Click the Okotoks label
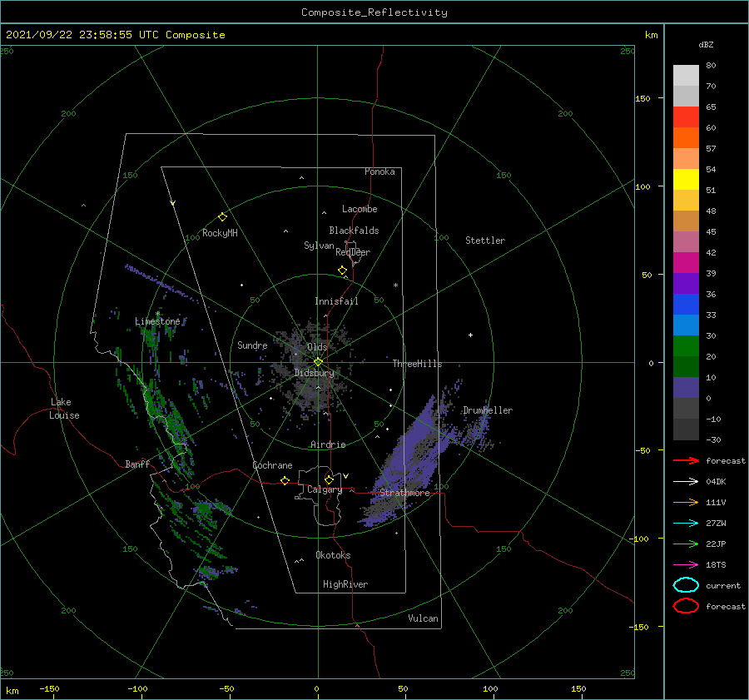Image resolution: width=749 pixels, height=700 pixels. coord(333,555)
